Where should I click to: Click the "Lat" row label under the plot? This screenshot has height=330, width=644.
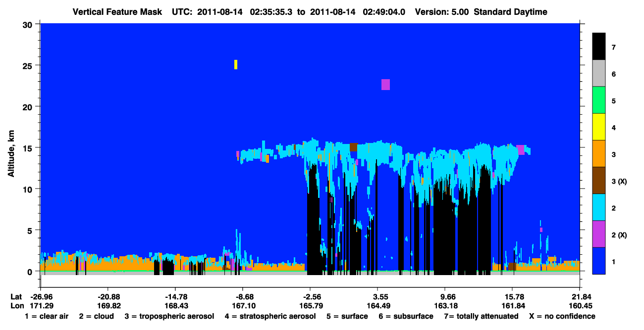point(16,297)
